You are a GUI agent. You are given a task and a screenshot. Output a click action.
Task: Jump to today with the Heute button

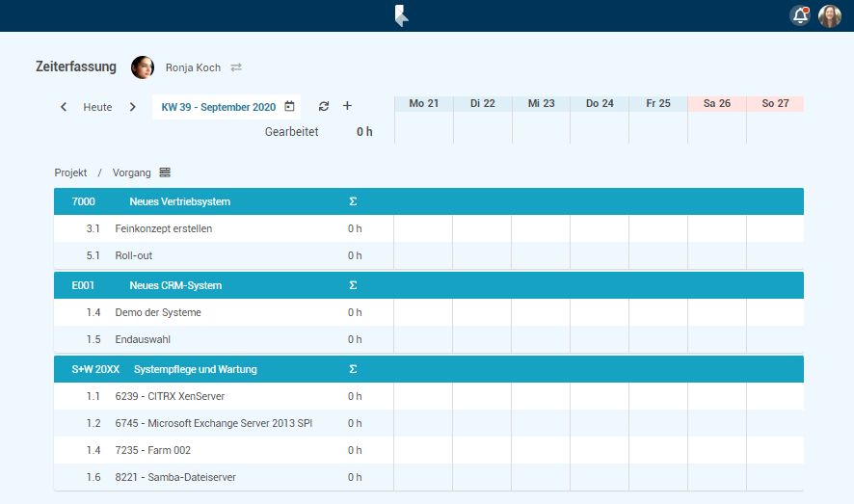(x=97, y=107)
